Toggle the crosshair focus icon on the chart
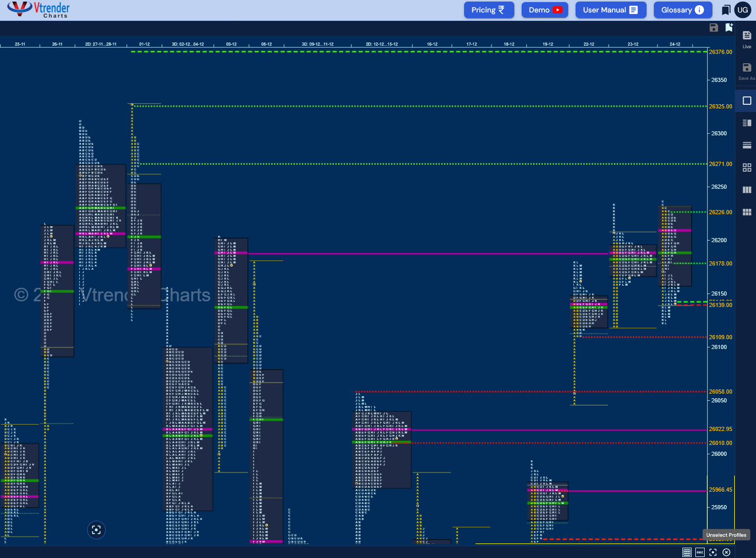Image resolution: width=756 pixels, height=558 pixels. (96, 529)
